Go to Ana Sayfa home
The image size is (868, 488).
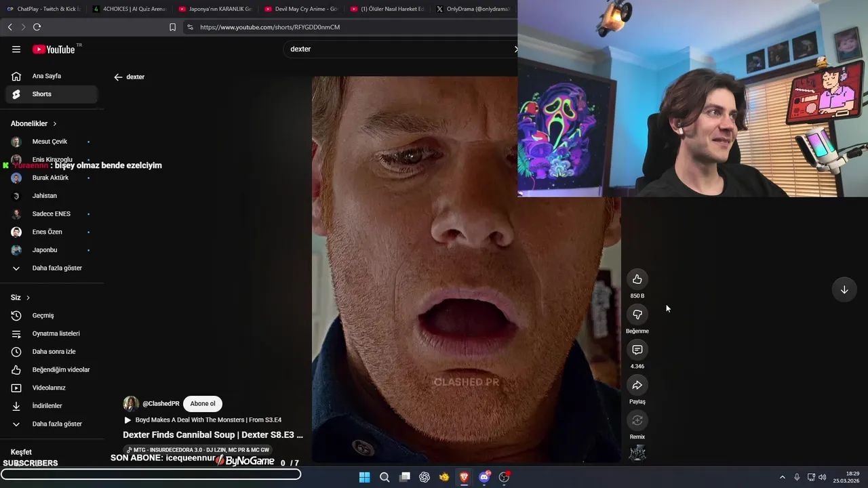52,76
